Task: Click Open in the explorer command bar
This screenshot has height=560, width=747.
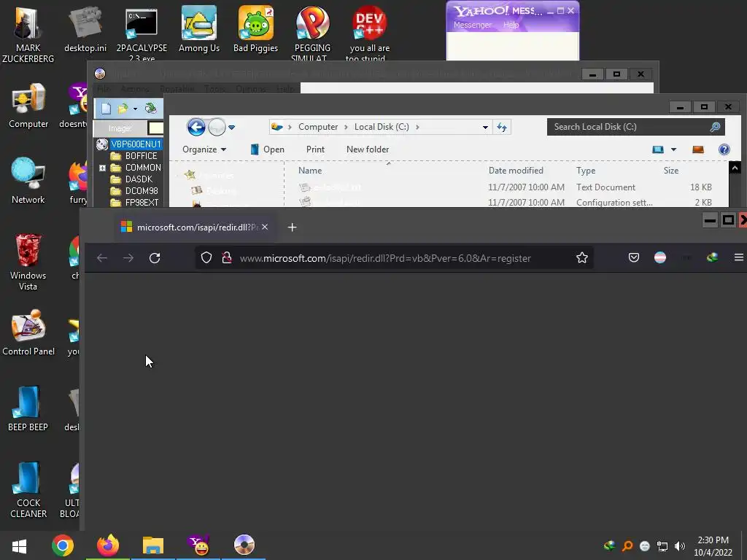Action: tap(267, 149)
